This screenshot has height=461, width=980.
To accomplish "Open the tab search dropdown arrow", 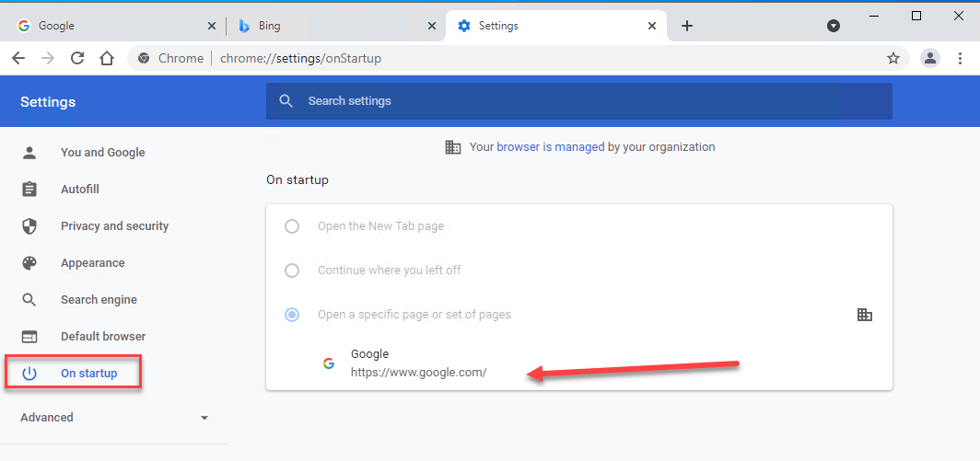I will (834, 26).
